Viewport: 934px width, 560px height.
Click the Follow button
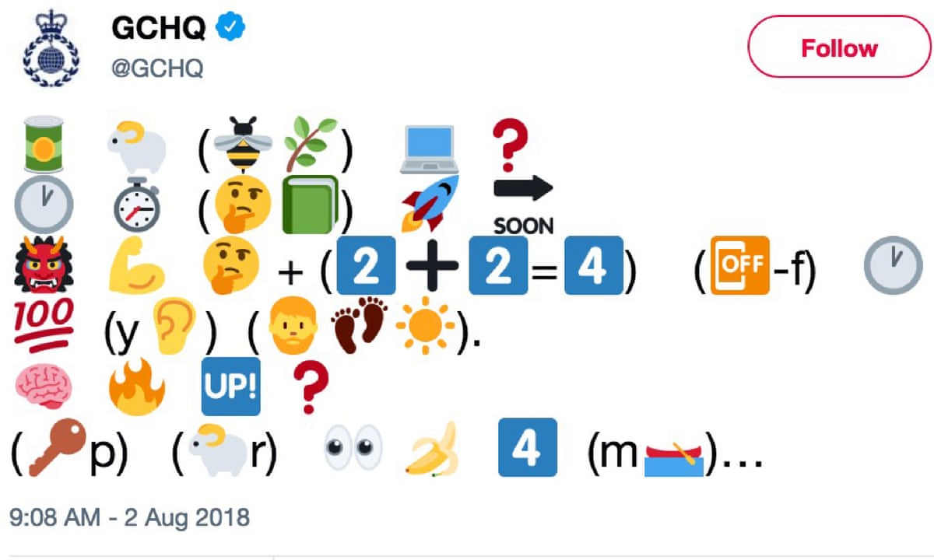click(839, 48)
